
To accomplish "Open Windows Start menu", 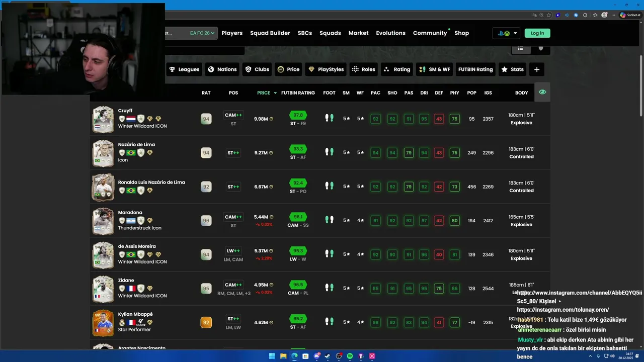I will (x=272, y=356).
